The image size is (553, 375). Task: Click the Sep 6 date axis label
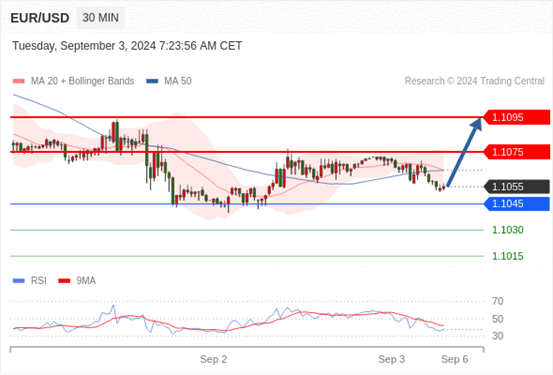[455, 359]
